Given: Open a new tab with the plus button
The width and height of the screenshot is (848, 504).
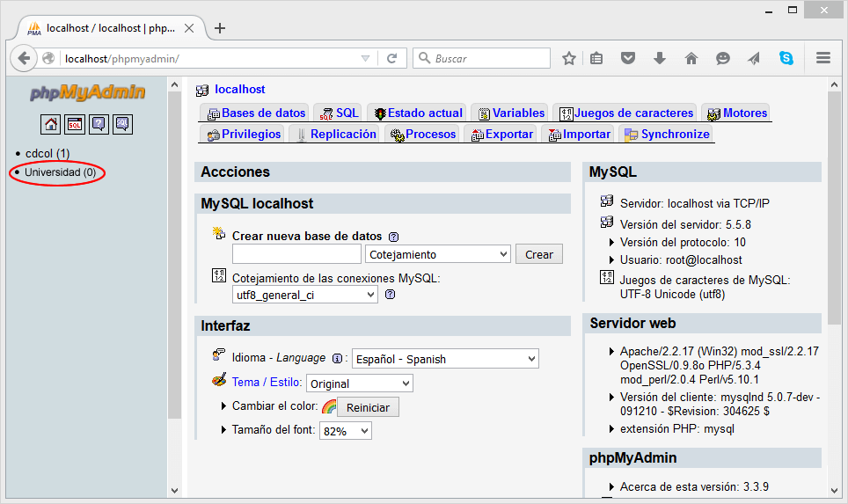Looking at the screenshot, I should point(220,28).
